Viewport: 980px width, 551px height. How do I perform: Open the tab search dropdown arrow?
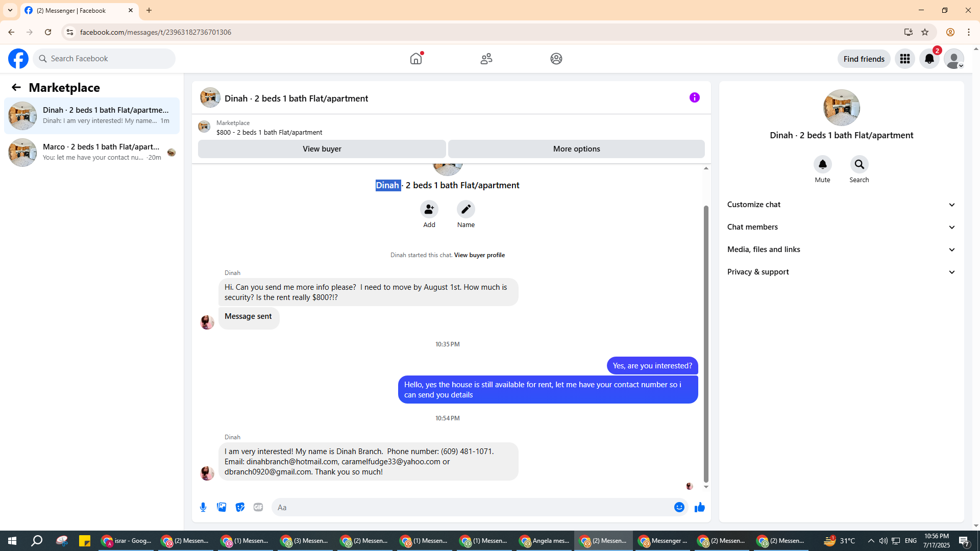pyautogui.click(x=10, y=10)
